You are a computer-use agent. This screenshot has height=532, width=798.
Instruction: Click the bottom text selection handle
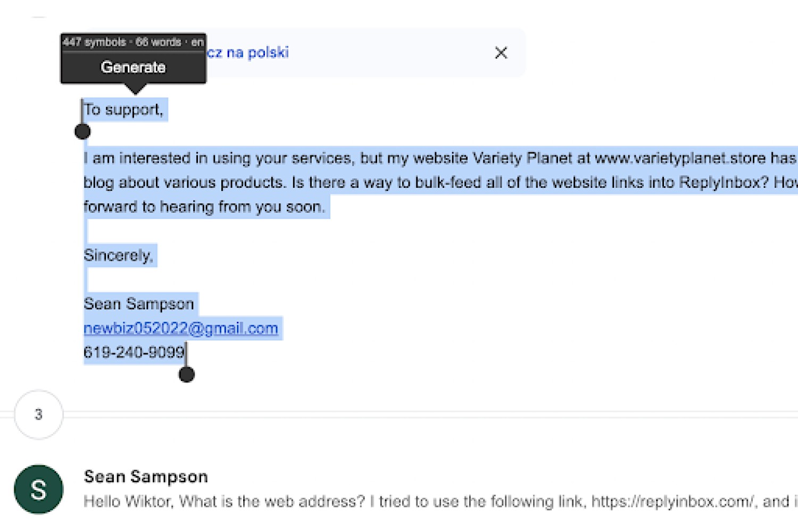click(187, 374)
